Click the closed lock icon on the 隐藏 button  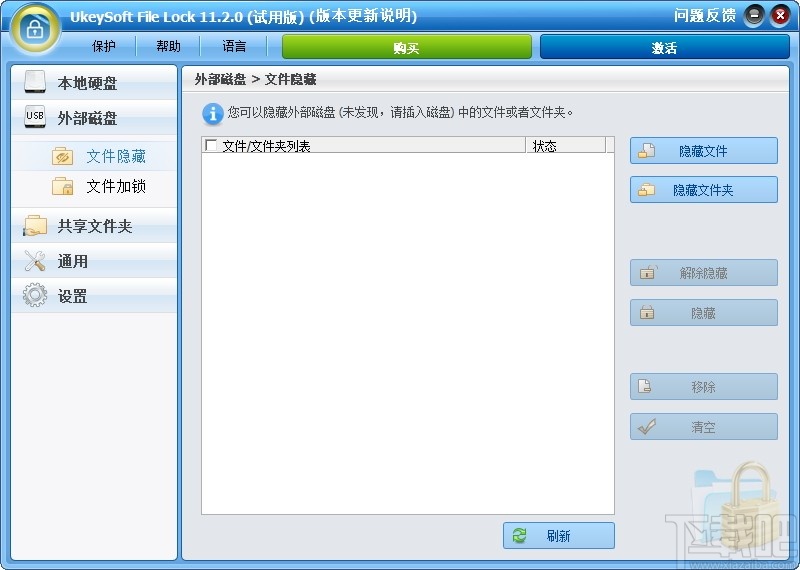point(647,312)
